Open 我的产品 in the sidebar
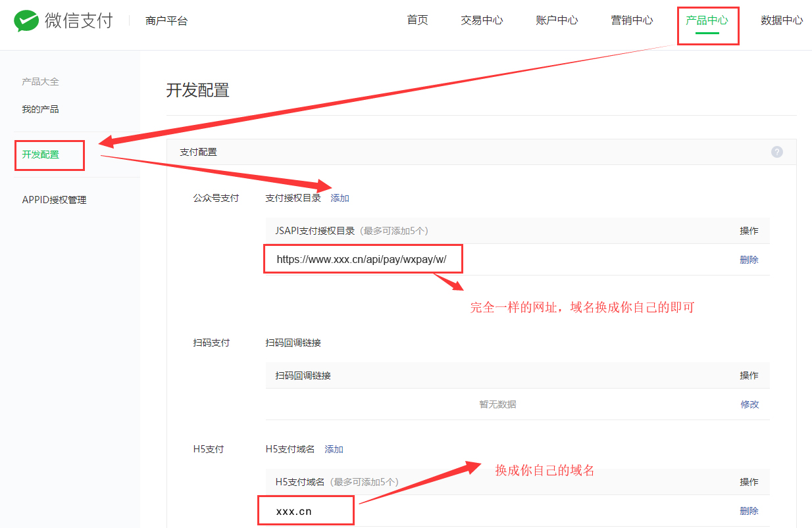 point(40,109)
